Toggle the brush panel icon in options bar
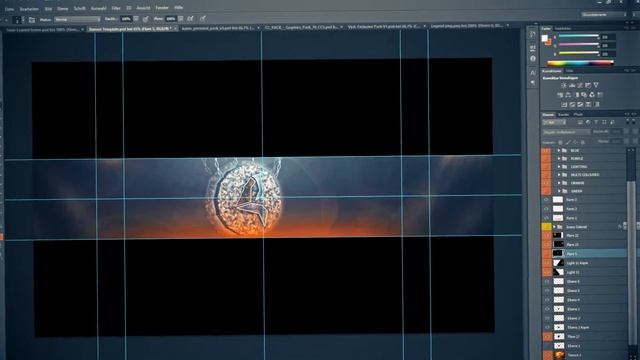Image resolution: width=640 pixels, height=360 pixels. click(x=32, y=20)
